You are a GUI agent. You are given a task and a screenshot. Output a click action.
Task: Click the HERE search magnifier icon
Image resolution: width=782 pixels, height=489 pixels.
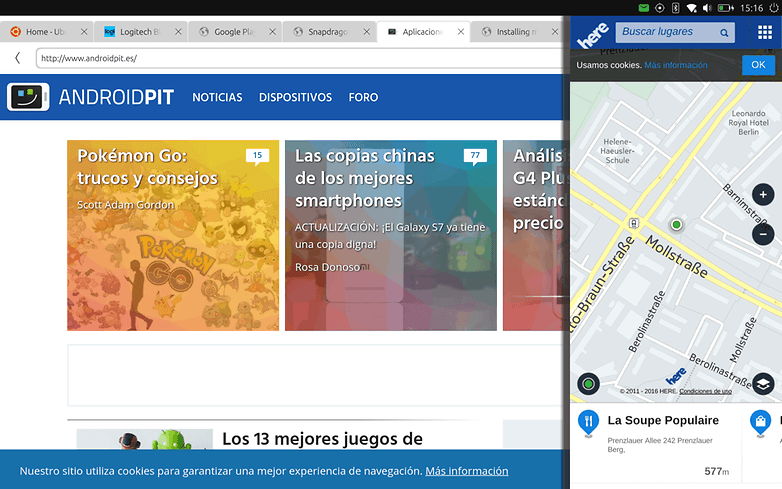point(724,33)
